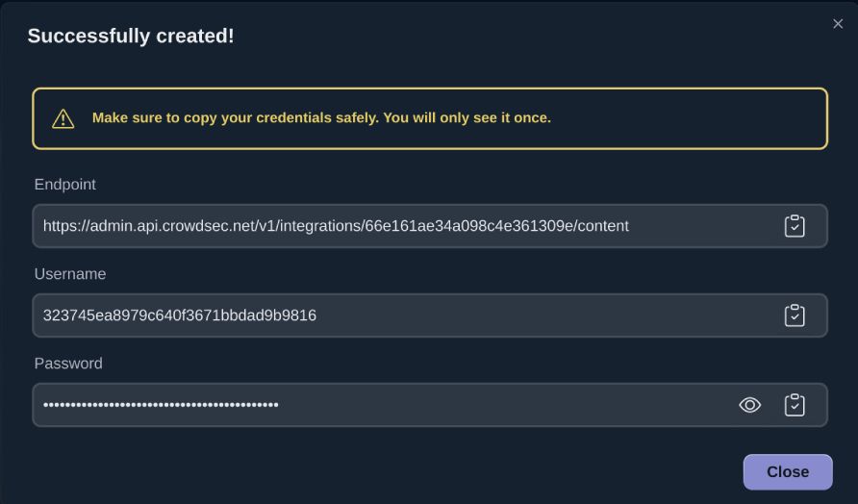The image size is (858, 504).
Task: Click the "Successfully created!" heading
Action: 131,37
